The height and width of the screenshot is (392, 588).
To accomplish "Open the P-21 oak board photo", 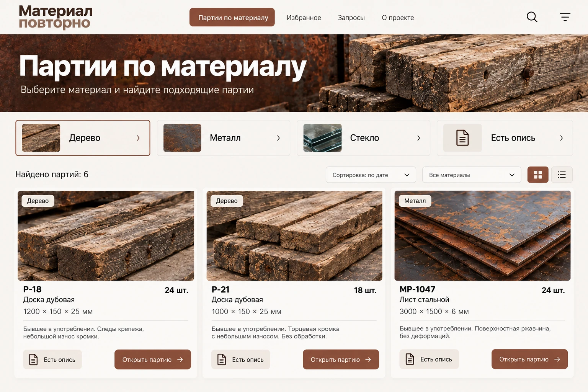I will tap(294, 236).
